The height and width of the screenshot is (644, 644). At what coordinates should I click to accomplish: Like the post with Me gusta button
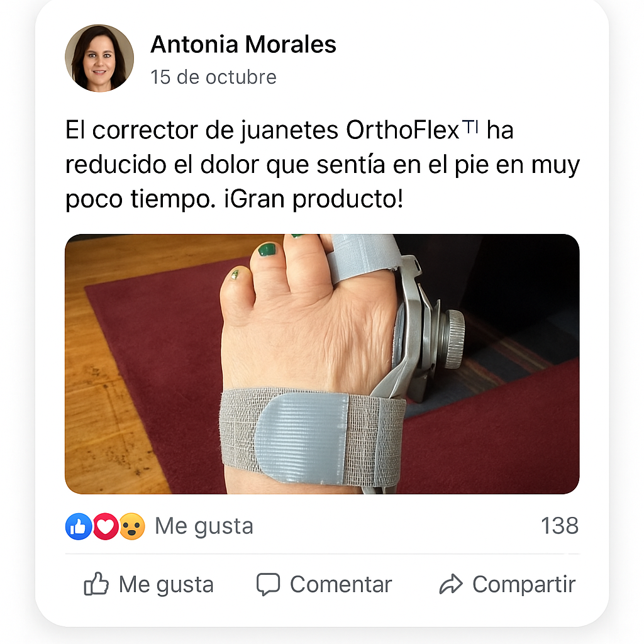coord(148,584)
